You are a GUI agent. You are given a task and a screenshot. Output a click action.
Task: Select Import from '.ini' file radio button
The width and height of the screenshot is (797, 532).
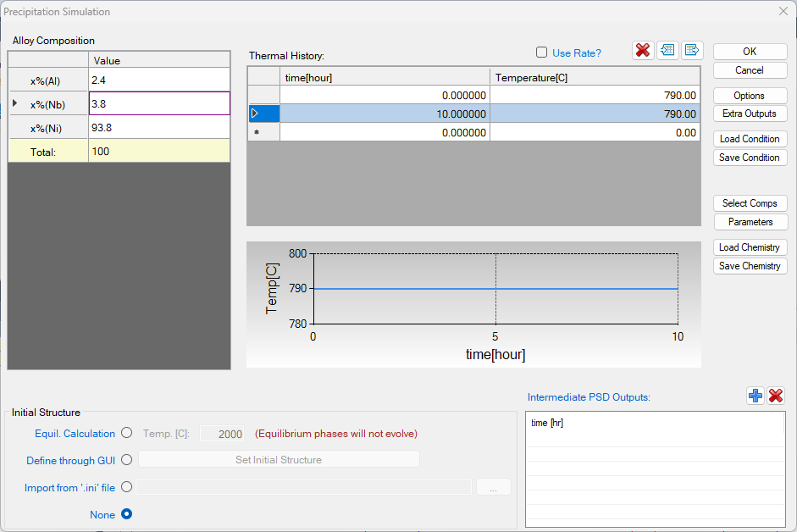coord(127,487)
